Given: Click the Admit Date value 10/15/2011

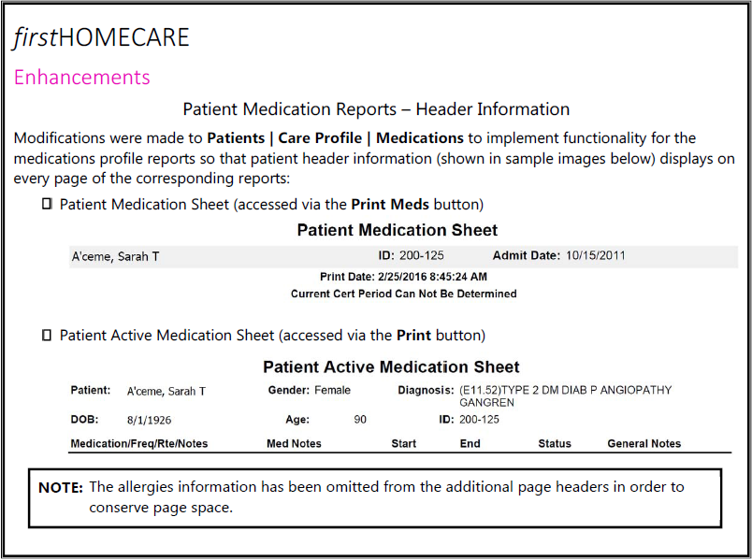Looking at the screenshot, I should click(x=595, y=255).
